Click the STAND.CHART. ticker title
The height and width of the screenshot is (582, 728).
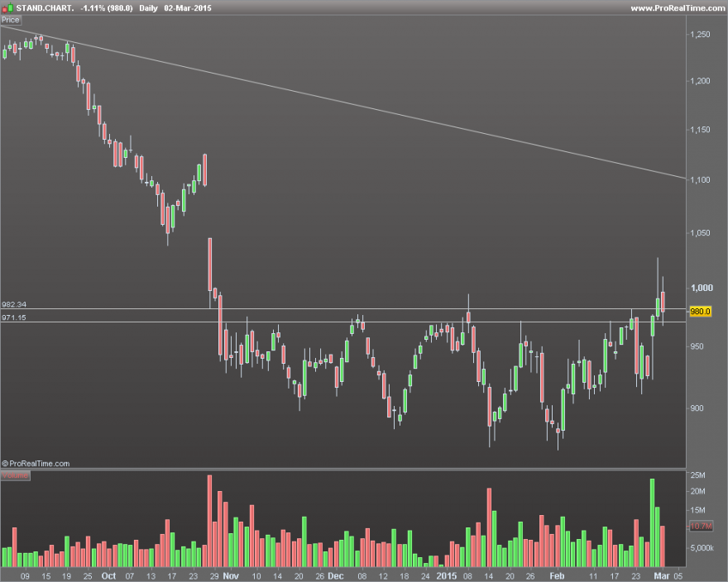45,8
